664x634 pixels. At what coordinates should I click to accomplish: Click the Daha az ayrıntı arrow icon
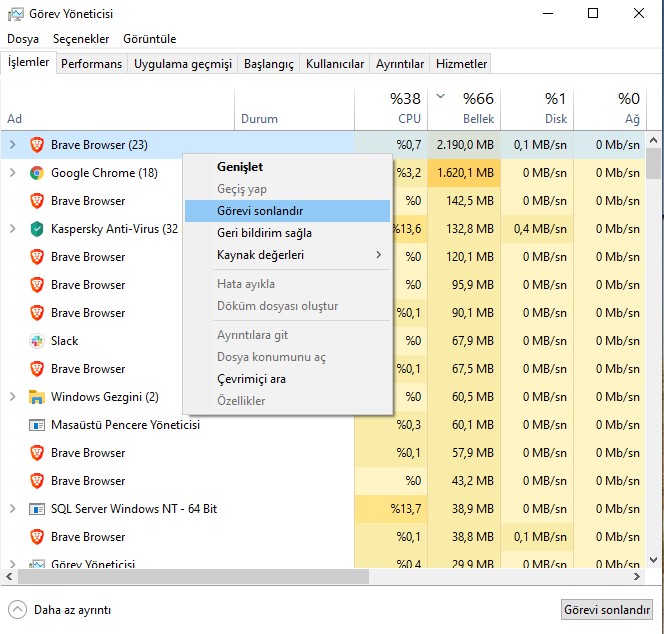(17, 609)
